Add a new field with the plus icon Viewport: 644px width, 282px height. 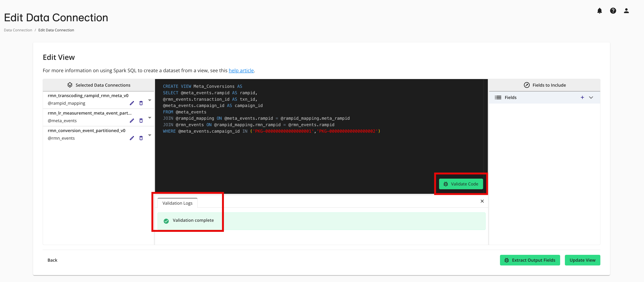[583, 97]
